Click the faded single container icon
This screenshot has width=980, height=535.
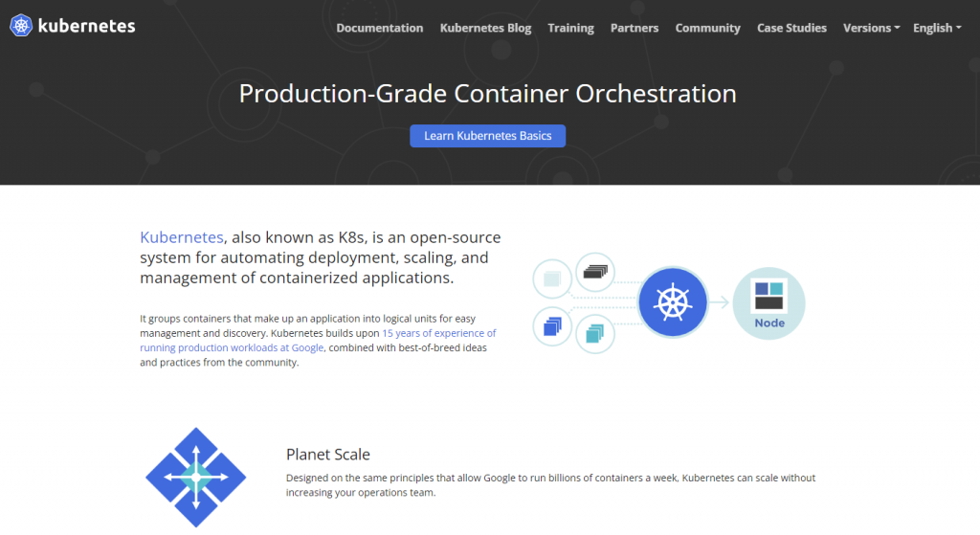coord(552,279)
